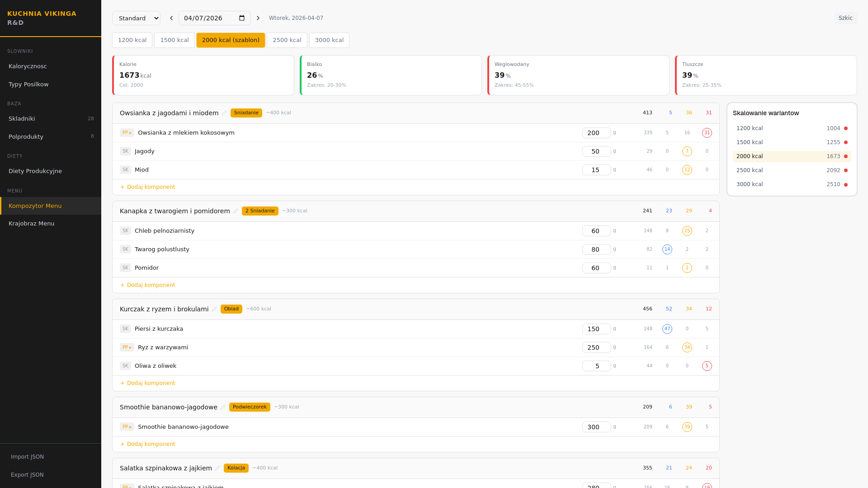Viewport: 868px width, 488px height.
Task: Edit grams for Owsianka z mlekiem kokosowym
Action: click(596, 133)
